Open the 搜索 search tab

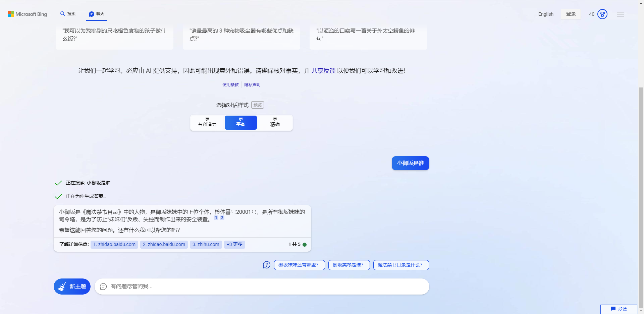[68, 14]
